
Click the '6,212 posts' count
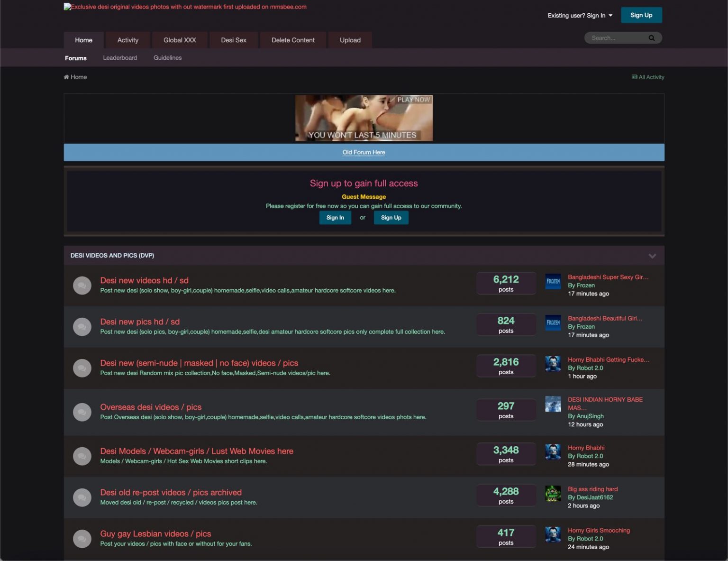coord(506,284)
